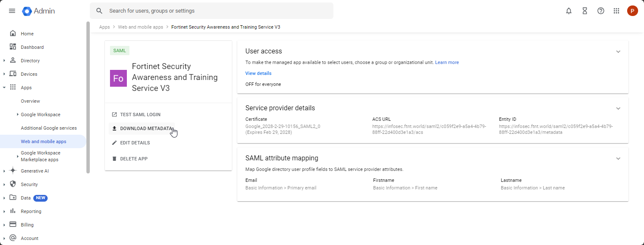The height and width of the screenshot is (245, 644).
Task: Go to Web and mobile apps breadcrumb
Action: tap(140, 27)
